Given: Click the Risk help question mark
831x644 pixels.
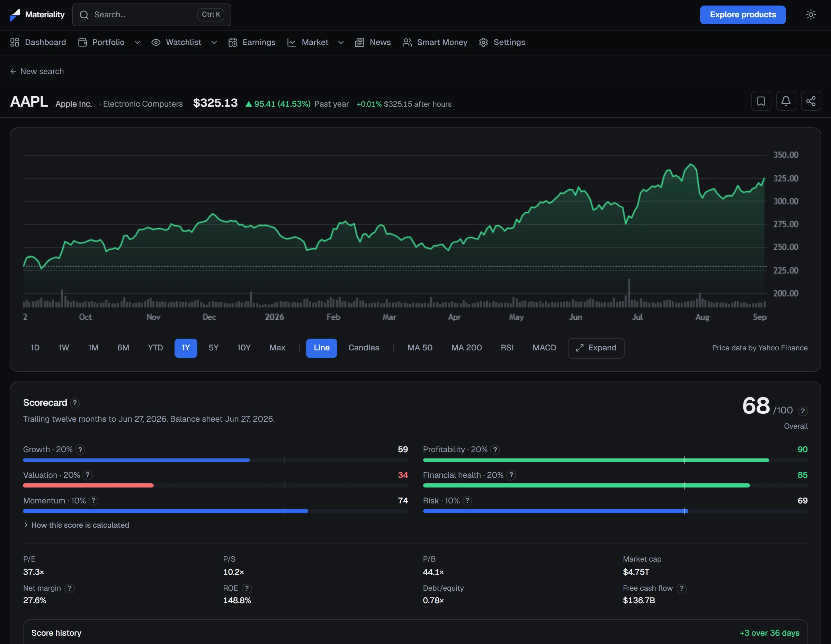Looking at the screenshot, I should 467,501.
